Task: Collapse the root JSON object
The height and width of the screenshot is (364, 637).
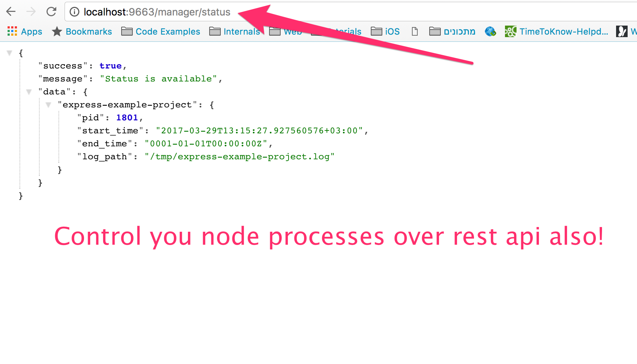Action: tap(9, 53)
